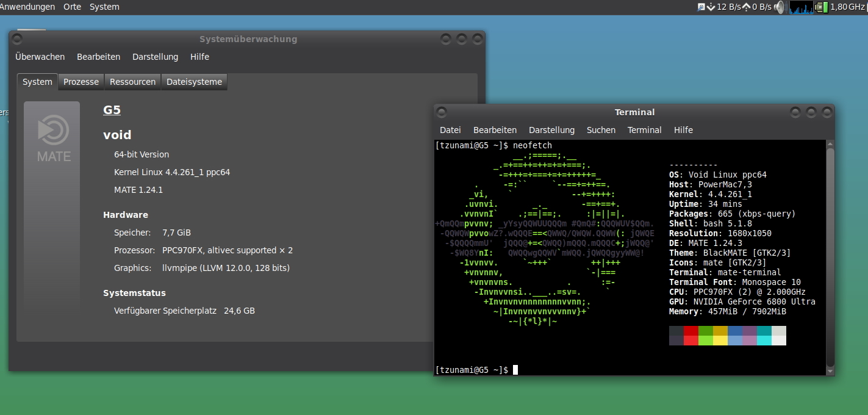The height and width of the screenshot is (415, 868).
Task: Click the 'OS: Void Linux ppc64' line
Action: click(718, 175)
